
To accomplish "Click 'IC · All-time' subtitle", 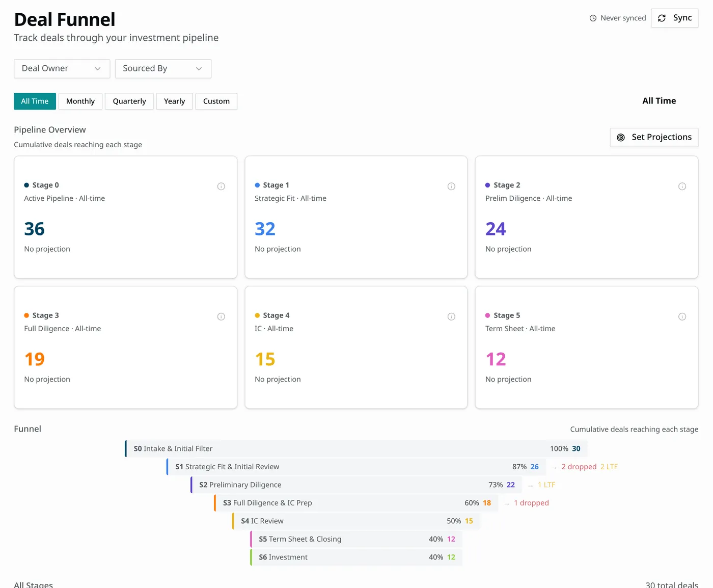I will point(274,329).
